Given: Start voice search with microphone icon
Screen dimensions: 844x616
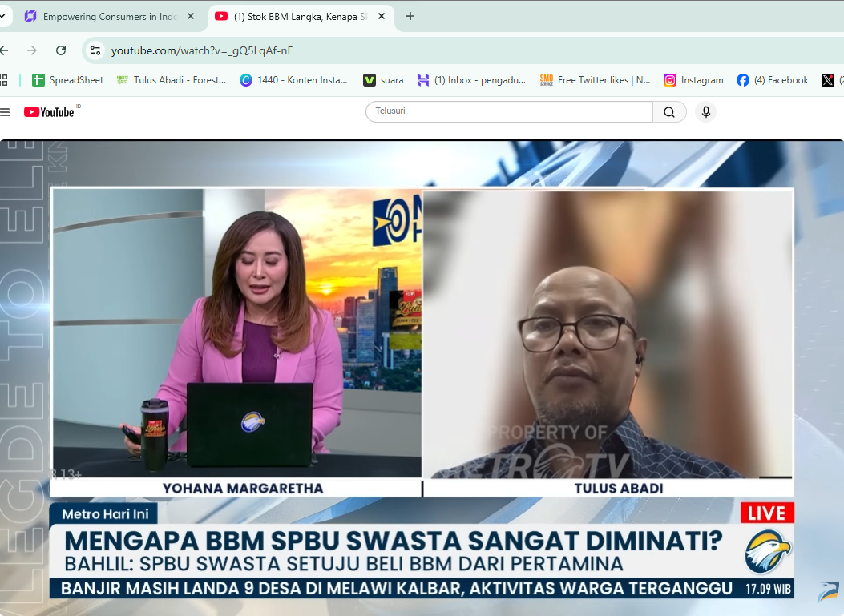Looking at the screenshot, I should [705, 112].
